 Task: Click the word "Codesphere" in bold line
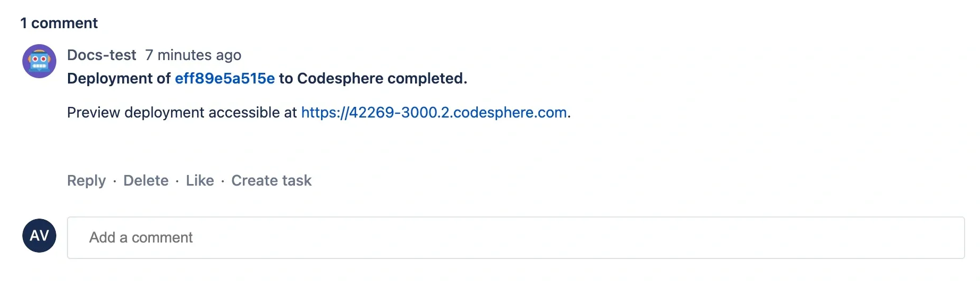point(340,79)
